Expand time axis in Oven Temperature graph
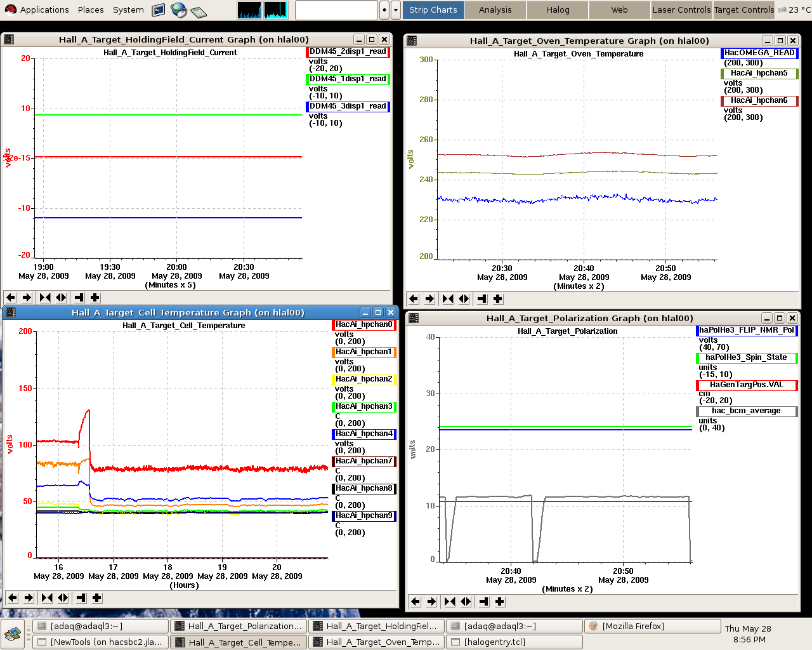 tap(464, 299)
